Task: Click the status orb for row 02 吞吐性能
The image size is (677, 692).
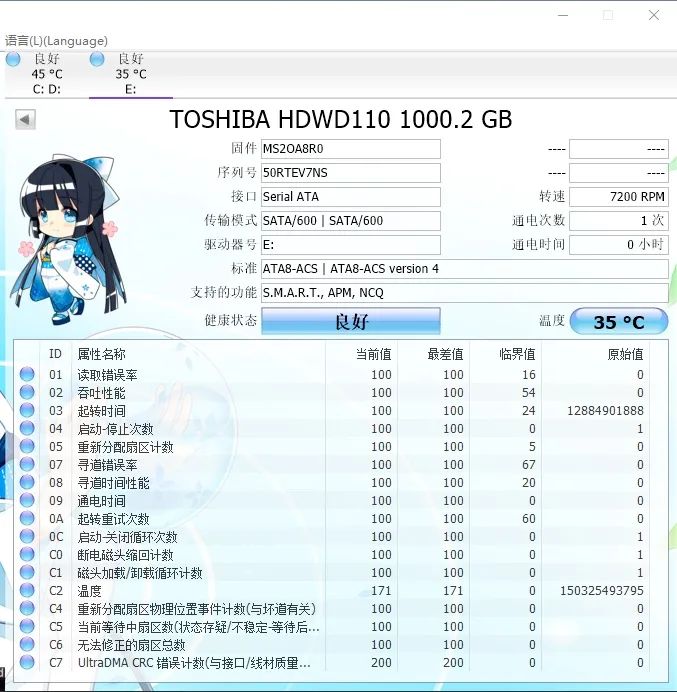Action: tap(27, 392)
